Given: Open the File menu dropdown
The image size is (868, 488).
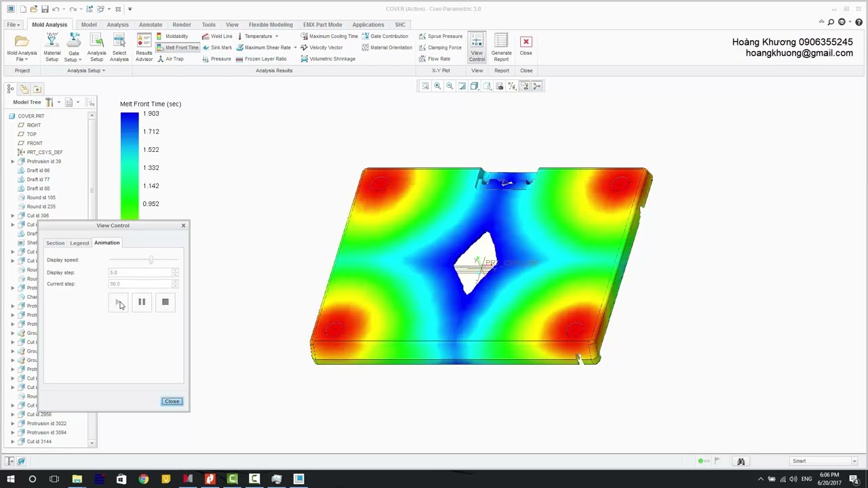Looking at the screenshot, I should [x=12, y=24].
